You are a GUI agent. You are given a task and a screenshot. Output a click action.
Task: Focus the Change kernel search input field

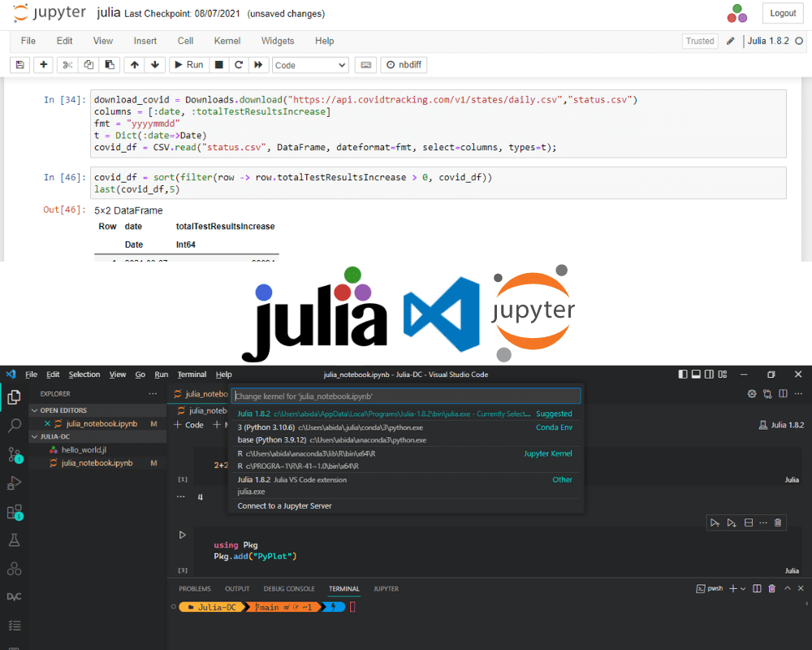[x=406, y=396]
